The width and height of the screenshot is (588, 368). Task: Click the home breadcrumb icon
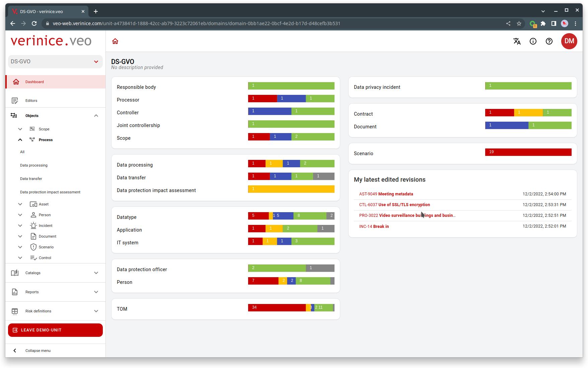click(x=115, y=41)
